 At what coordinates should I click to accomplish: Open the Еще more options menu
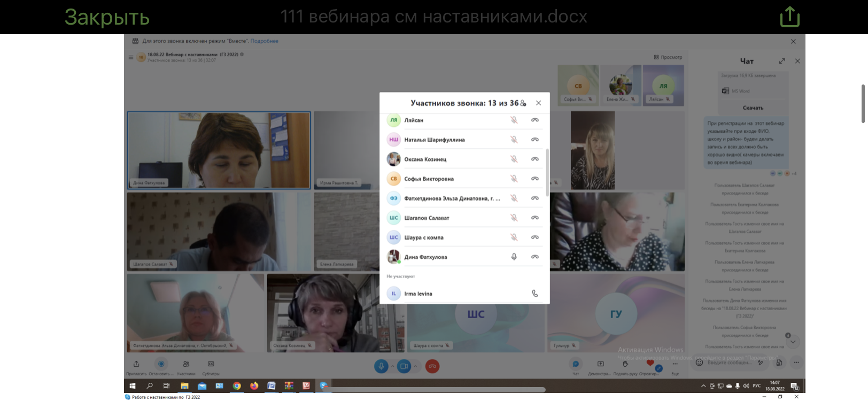click(675, 365)
